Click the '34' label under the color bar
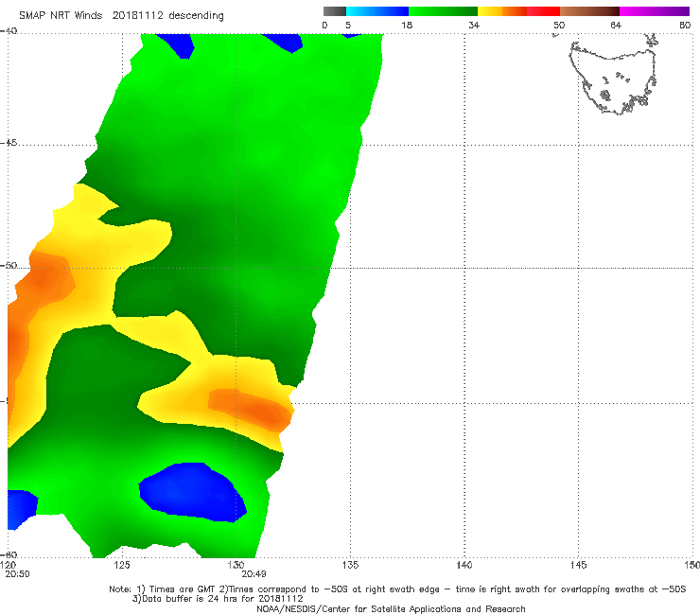 point(474,25)
